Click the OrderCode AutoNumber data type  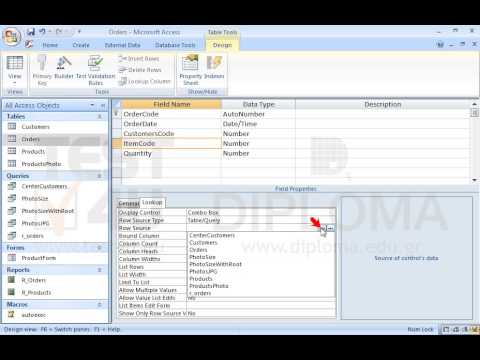coord(258,114)
